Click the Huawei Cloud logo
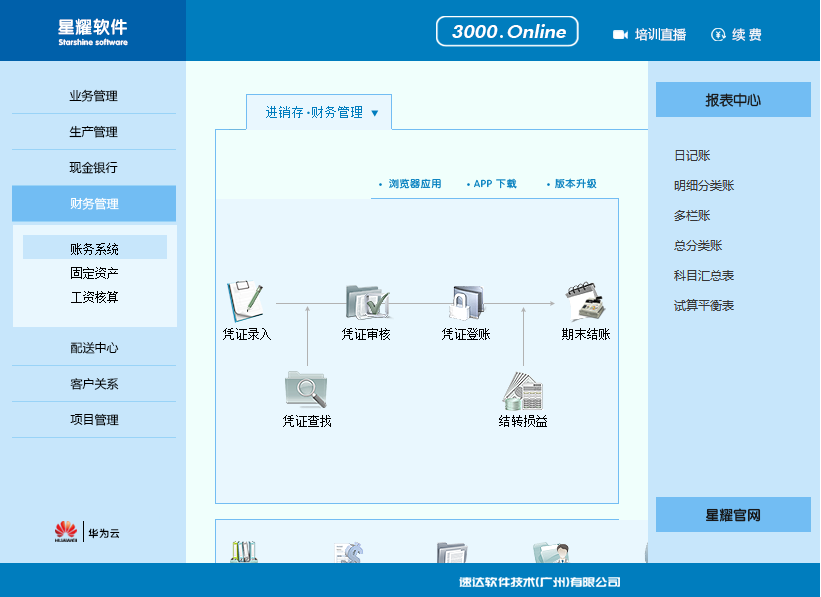The height and width of the screenshot is (597, 821). tap(87, 532)
